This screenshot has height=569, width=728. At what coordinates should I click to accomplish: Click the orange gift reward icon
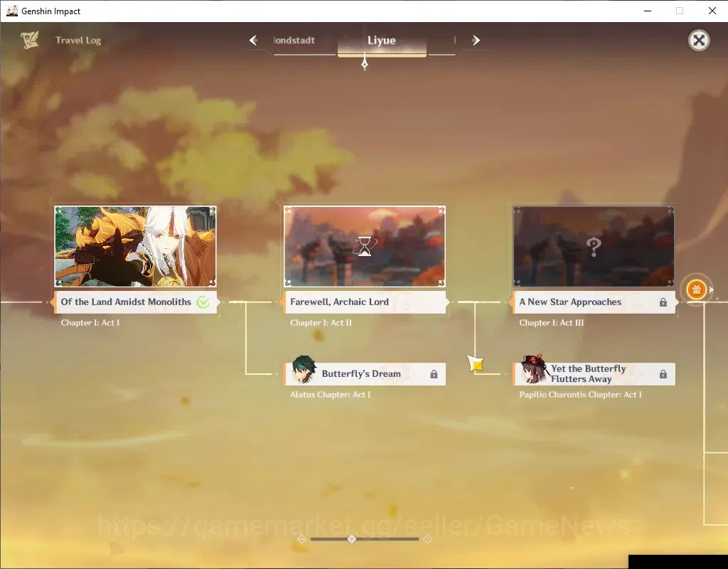[x=696, y=290]
